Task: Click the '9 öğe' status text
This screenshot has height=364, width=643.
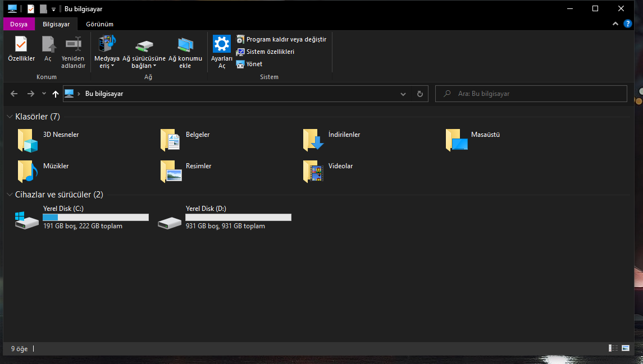Action: [x=19, y=349]
